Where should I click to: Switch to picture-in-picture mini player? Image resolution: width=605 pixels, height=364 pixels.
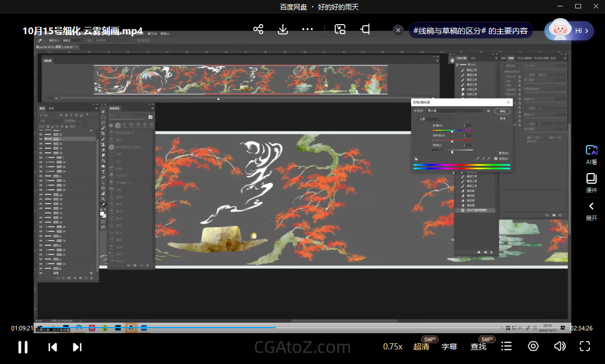[x=340, y=30]
